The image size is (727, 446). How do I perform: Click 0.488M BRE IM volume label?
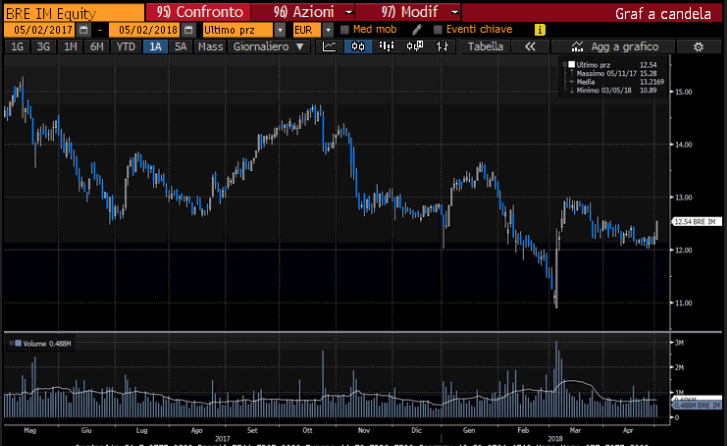click(696, 405)
